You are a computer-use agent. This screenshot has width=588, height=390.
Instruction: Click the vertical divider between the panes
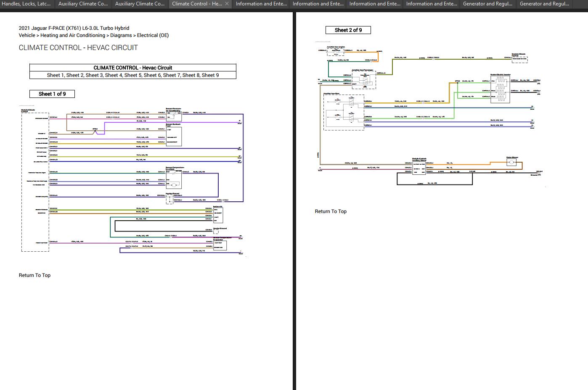pyautogui.click(x=294, y=201)
